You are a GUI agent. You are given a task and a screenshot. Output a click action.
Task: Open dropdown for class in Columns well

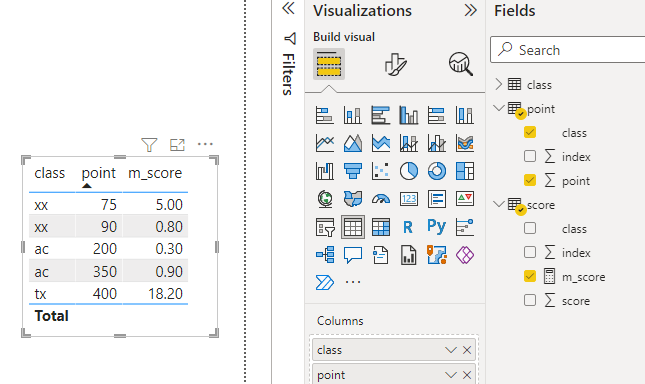pos(451,350)
